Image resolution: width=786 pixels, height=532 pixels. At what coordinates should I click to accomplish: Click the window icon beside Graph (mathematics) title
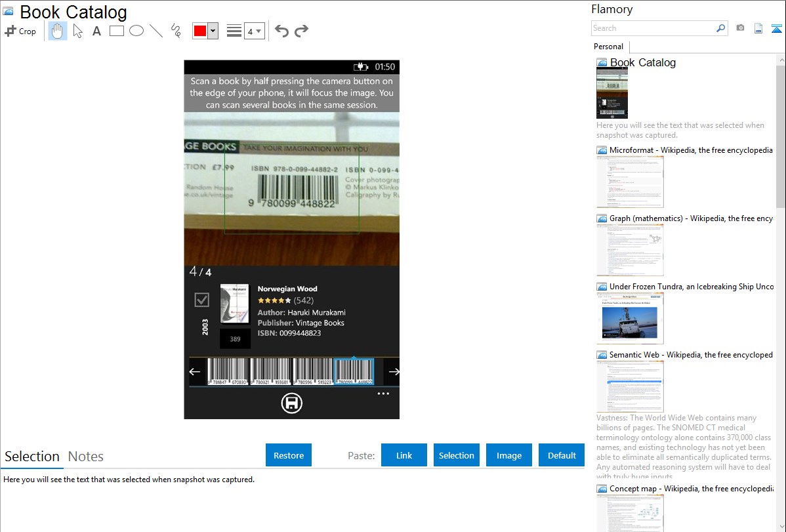(x=602, y=218)
